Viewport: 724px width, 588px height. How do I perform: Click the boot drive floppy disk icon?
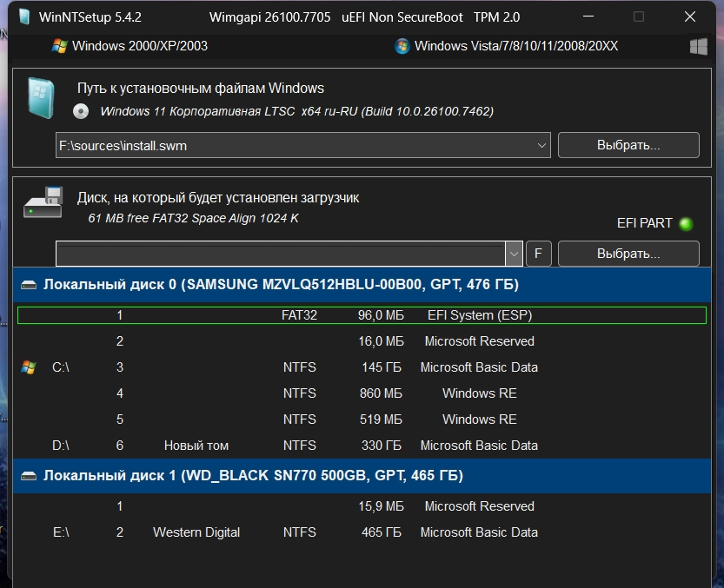pos(43,202)
